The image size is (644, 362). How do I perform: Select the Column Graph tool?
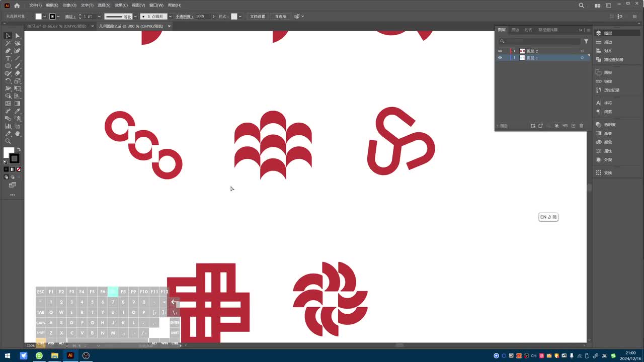click(8, 126)
